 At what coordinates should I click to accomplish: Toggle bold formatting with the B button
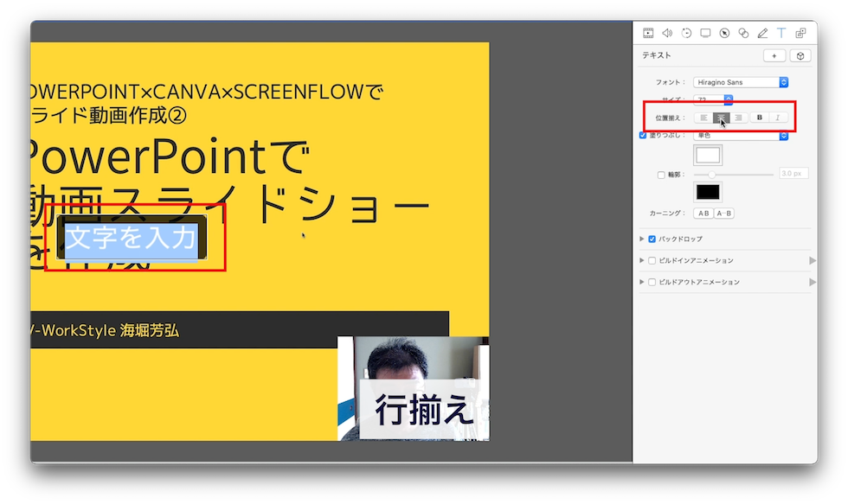click(x=760, y=117)
